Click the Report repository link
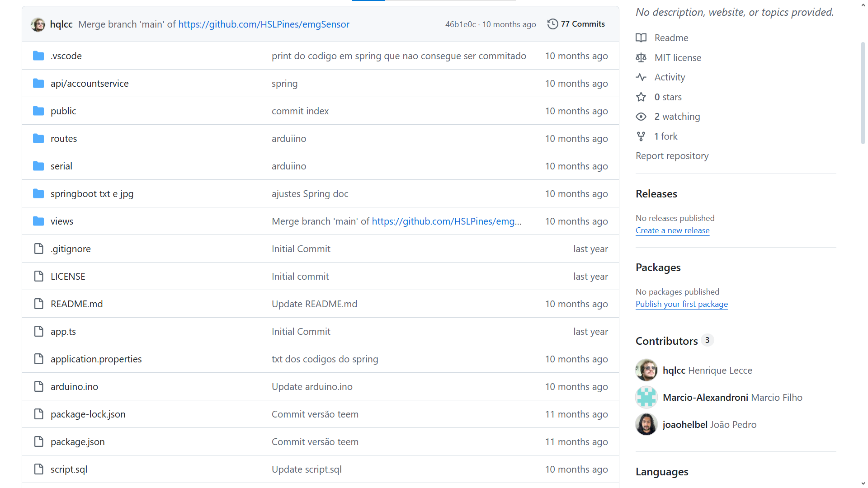The height and width of the screenshot is (488, 868). coord(672,156)
